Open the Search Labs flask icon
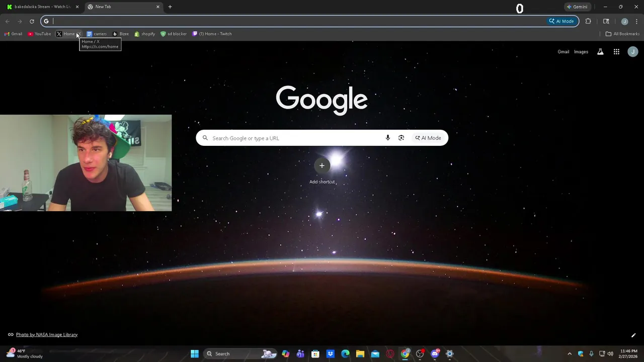This screenshot has width=644, height=362. (x=600, y=51)
